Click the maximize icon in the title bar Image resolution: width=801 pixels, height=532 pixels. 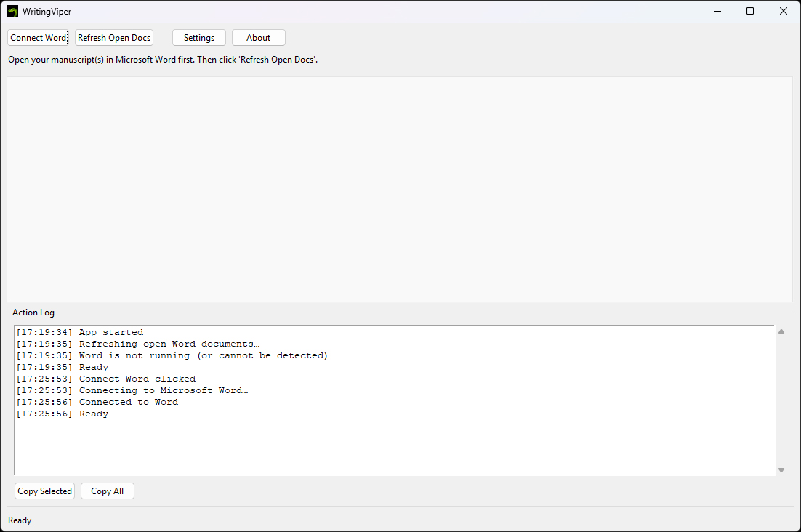click(x=750, y=11)
